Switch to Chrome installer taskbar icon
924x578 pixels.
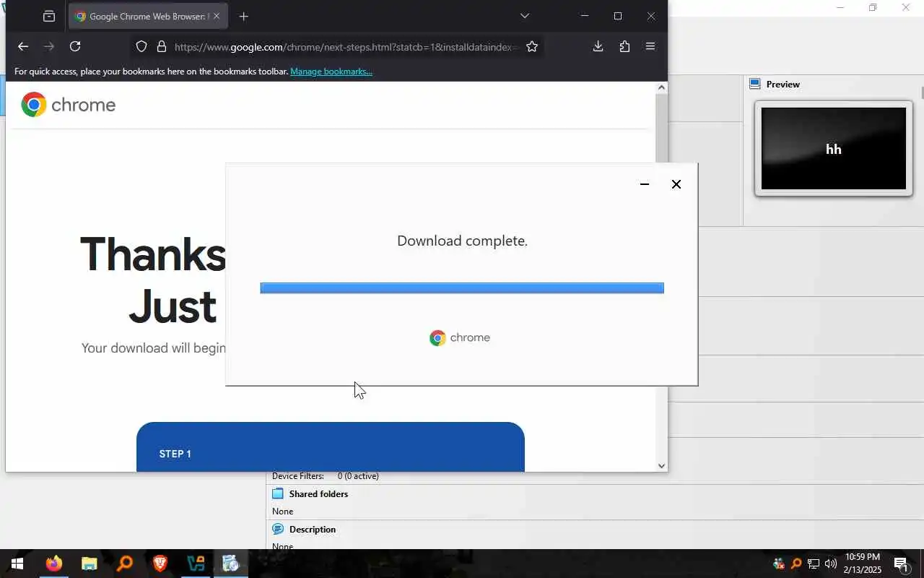click(230, 564)
